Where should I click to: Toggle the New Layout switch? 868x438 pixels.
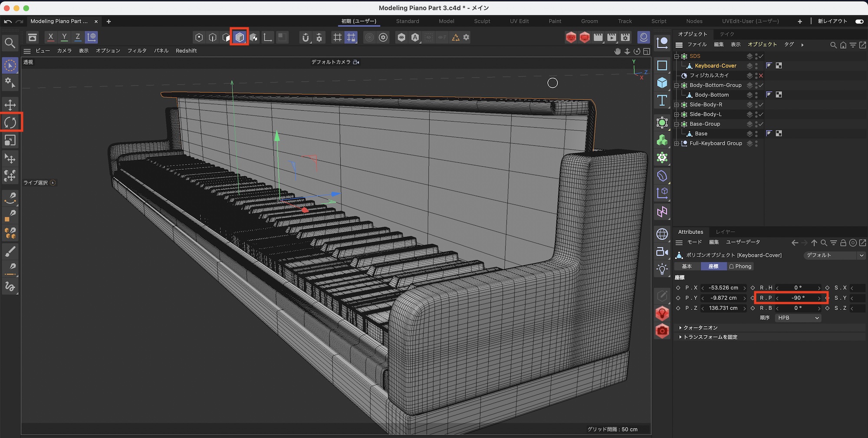tap(859, 21)
